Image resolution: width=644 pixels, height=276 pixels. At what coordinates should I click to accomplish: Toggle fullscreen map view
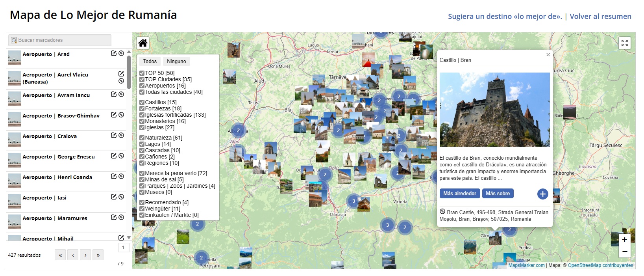coord(624,43)
